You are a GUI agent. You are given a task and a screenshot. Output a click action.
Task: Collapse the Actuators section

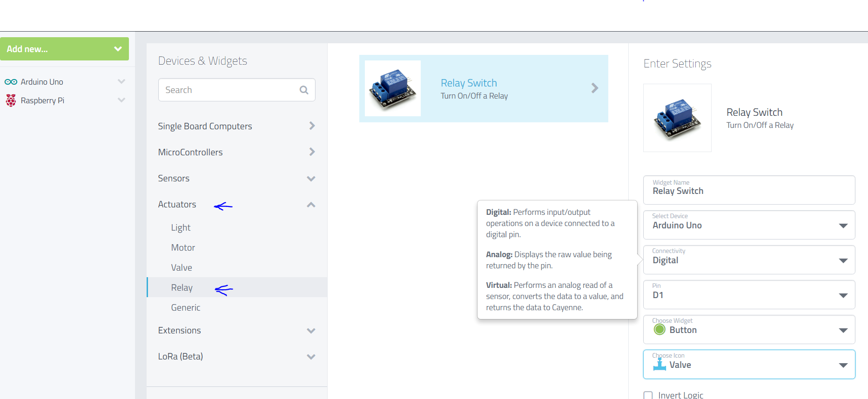click(311, 205)
